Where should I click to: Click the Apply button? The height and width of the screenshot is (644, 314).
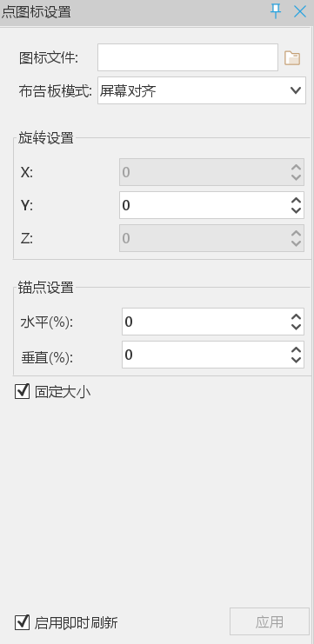pos(269,621)
